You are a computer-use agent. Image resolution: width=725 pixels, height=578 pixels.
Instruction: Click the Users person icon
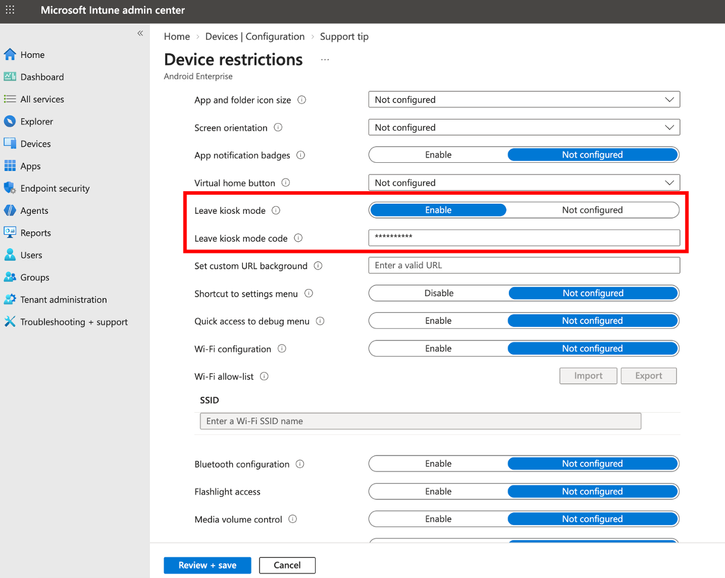pos(10,255)
